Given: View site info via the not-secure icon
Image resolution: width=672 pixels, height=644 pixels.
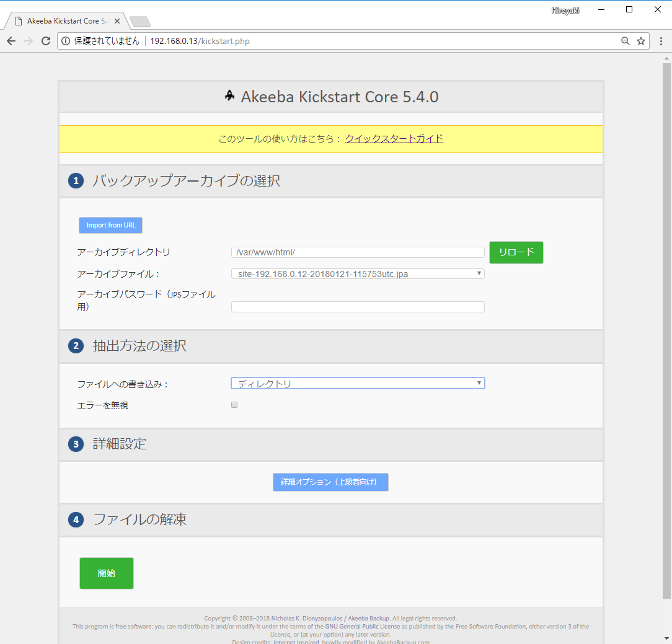Looking at the screenshot, I should (66, 41).
